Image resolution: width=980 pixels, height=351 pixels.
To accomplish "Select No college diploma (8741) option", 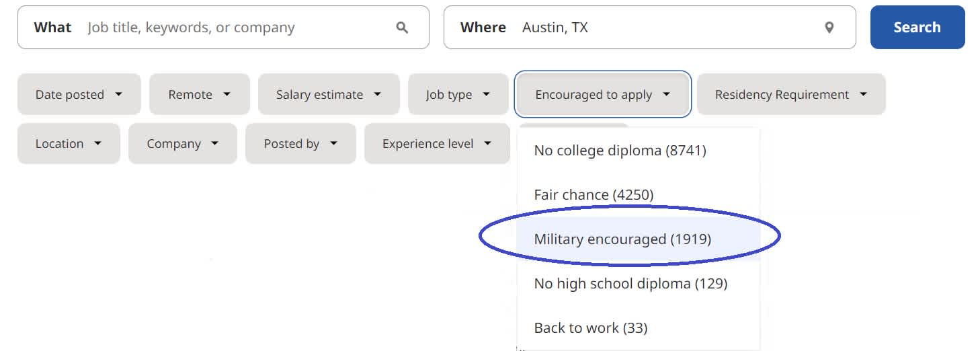I will point(620,151).
